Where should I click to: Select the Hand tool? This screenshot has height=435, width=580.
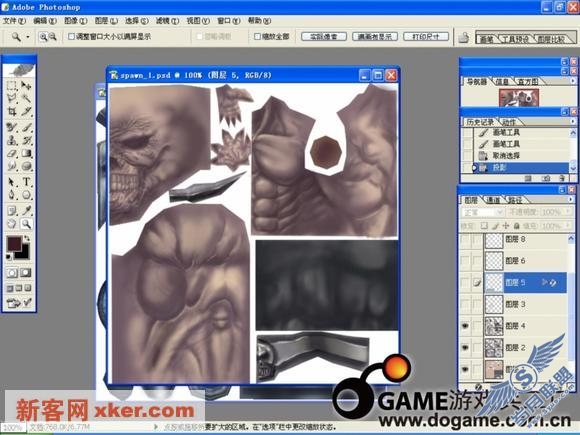(x=11, y=224)
